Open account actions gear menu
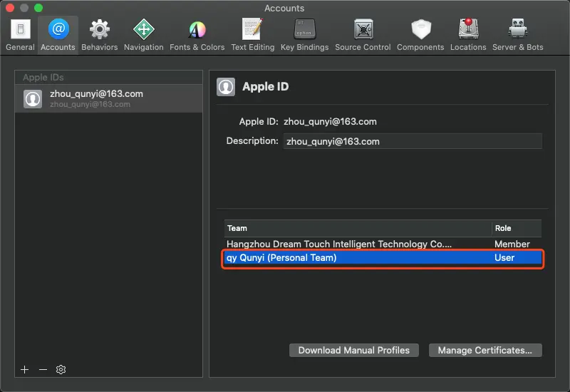This screenshot has width=570, height=392. click(x=61, y=369)
